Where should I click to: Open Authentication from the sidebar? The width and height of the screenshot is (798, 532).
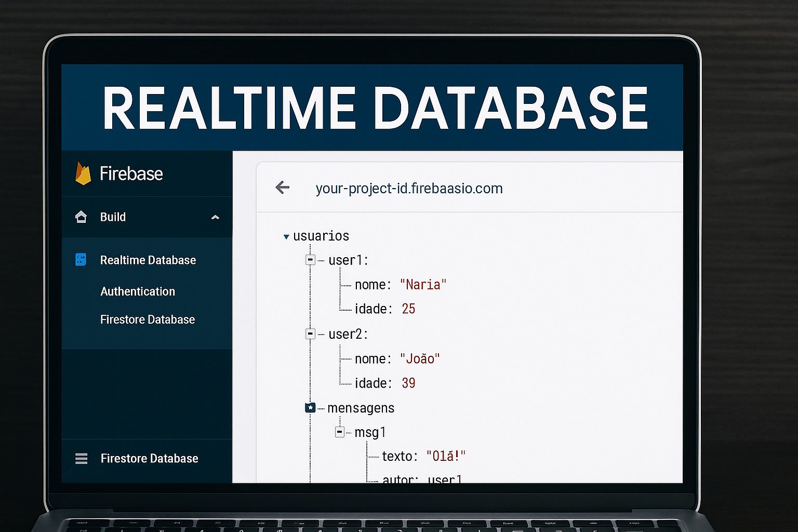click(x=137, y=291)
